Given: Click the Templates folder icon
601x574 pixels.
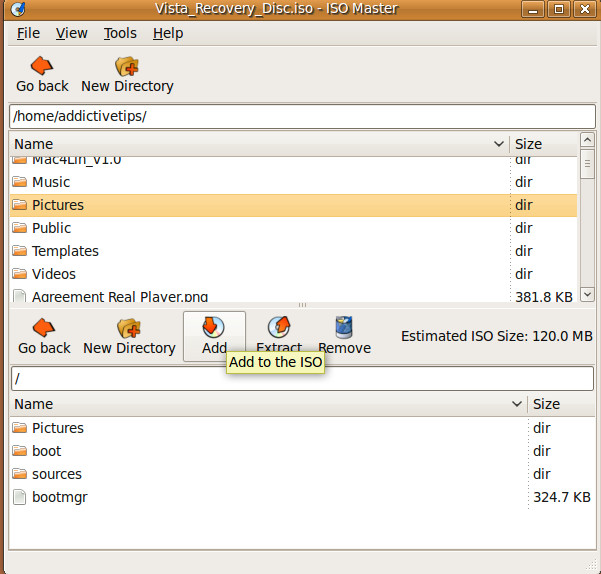Looking at the screenshot, I should pos(19,251).
